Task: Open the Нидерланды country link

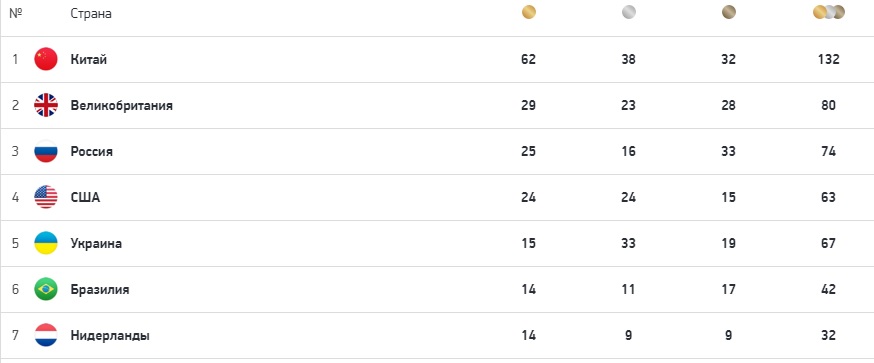Action: (110, 336)
